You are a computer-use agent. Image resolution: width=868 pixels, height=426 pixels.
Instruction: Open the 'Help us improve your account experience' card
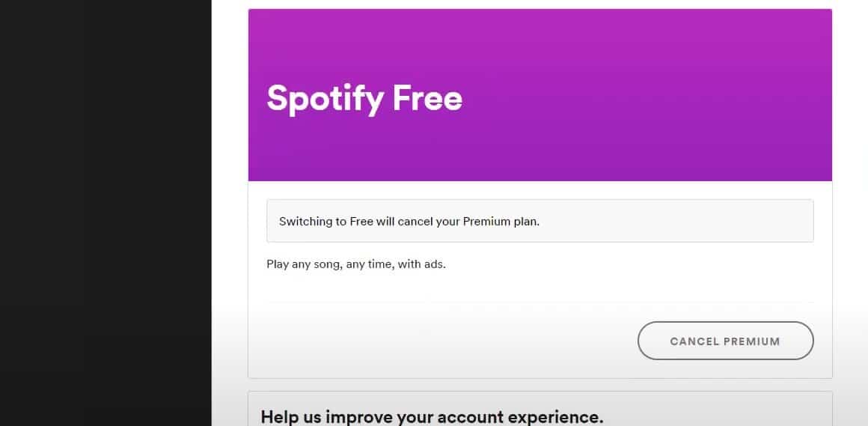540,409
